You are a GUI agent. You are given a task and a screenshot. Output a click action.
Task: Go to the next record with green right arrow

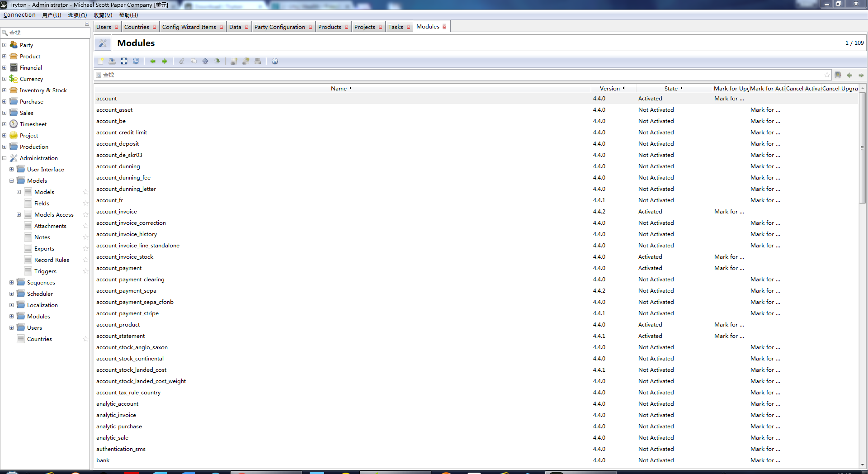165,61
